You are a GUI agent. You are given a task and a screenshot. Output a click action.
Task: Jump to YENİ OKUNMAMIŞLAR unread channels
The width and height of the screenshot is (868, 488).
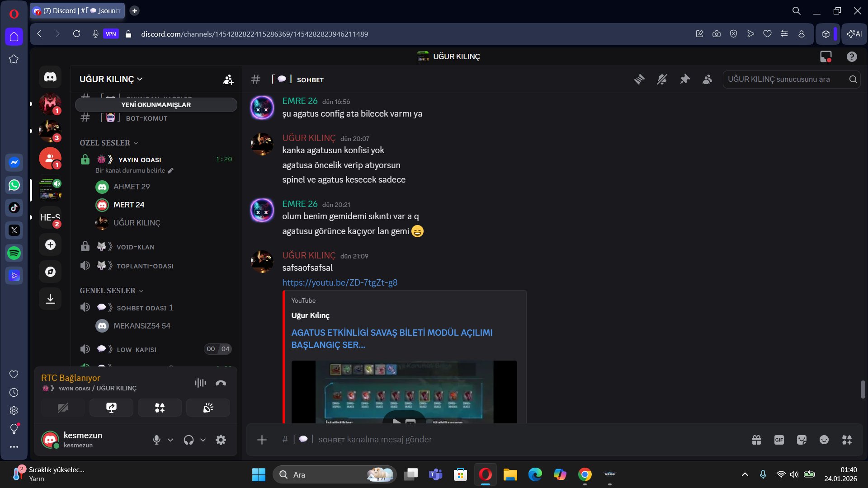(156, 105)
